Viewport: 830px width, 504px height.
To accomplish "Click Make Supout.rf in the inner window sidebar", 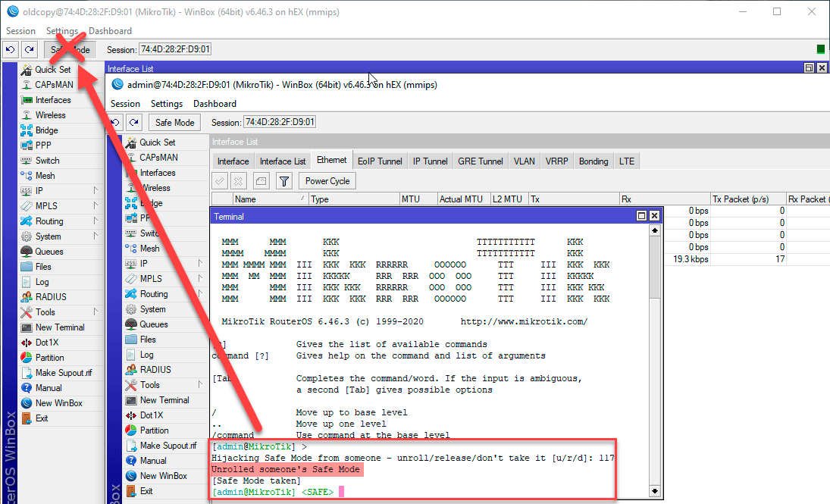I will coord(168,446).
